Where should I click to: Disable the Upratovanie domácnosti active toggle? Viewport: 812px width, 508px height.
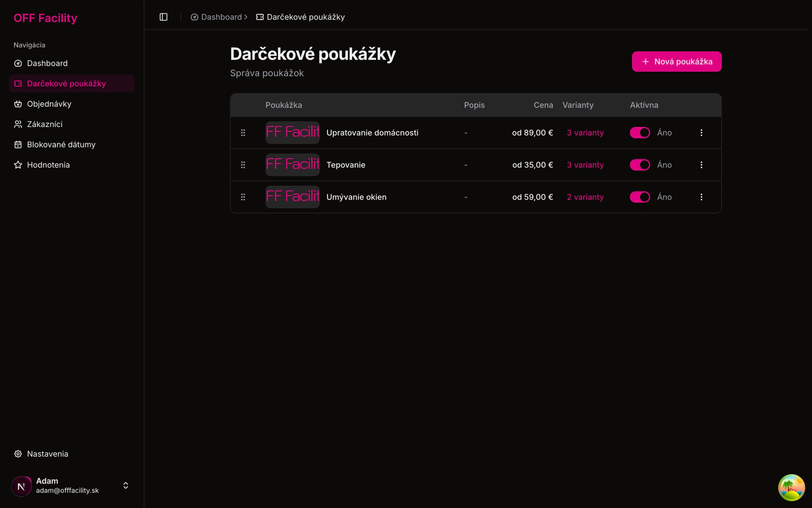pyautogui.click(x=640, y=133)
